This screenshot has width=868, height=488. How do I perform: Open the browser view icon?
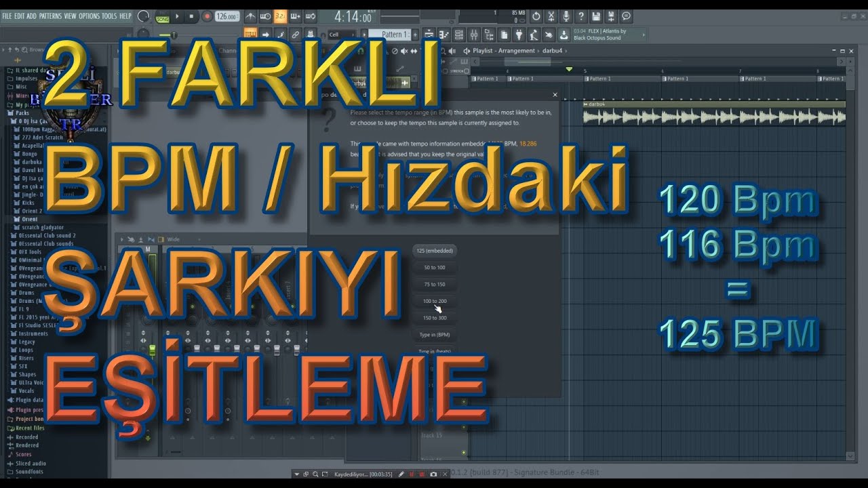[489, 35]
